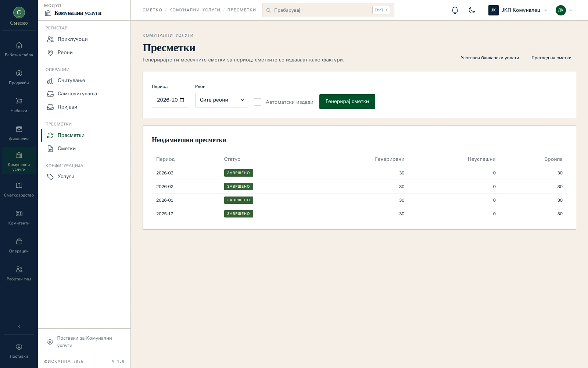Open Сметководство book icon
This screenshot has width=588, height=368.
[19, 190]
